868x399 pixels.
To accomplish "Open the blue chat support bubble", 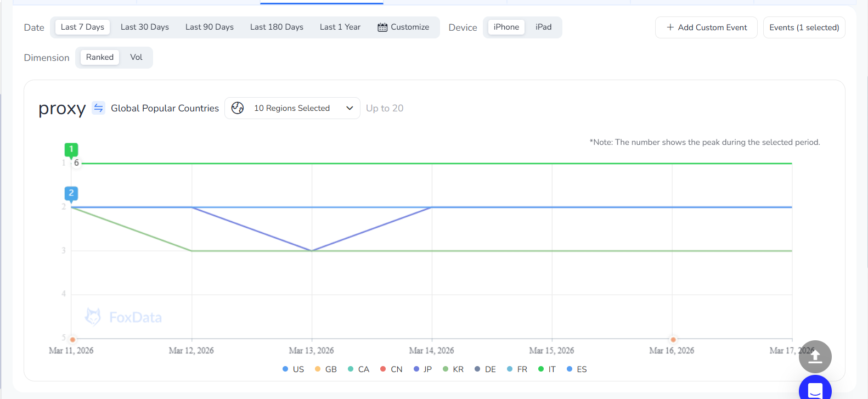I will click(815, 389).
